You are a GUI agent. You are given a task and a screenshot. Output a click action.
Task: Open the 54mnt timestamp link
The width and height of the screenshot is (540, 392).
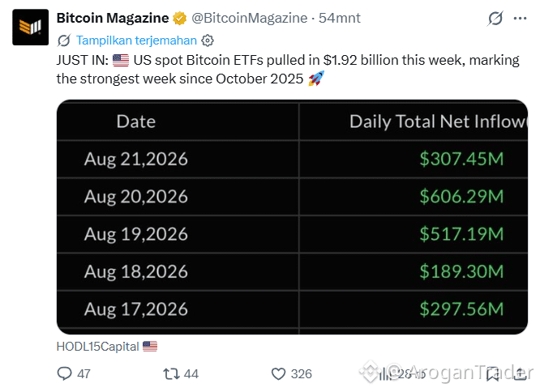[339, 19]
